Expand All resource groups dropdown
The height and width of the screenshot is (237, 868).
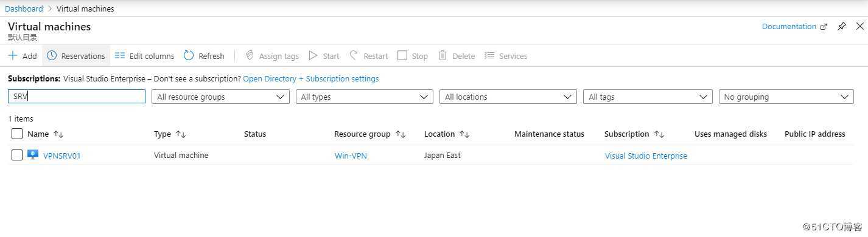(220, 97)
